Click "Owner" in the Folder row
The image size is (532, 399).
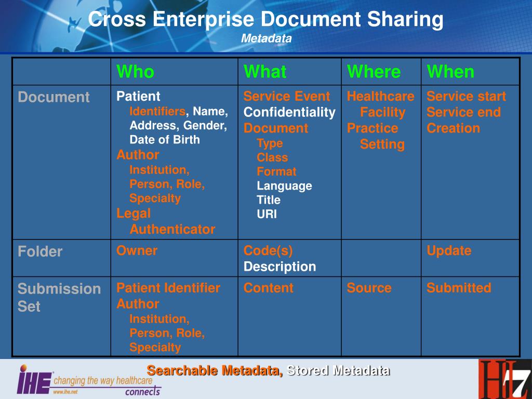click(137, 251)
